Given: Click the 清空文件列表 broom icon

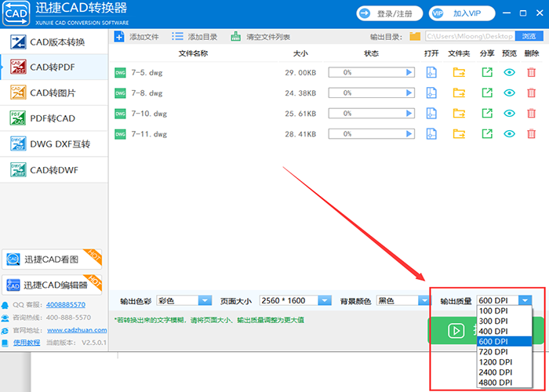Looking at the screenshot, I should point(235,36).
